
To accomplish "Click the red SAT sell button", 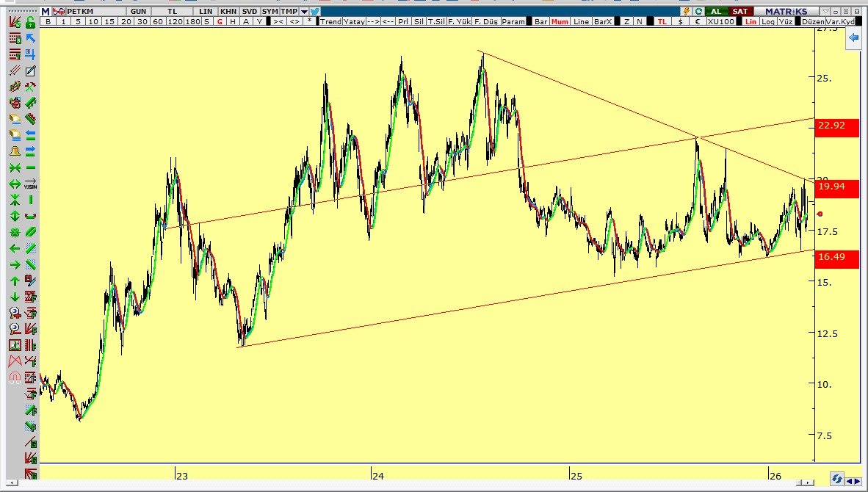I will [739, 11].
